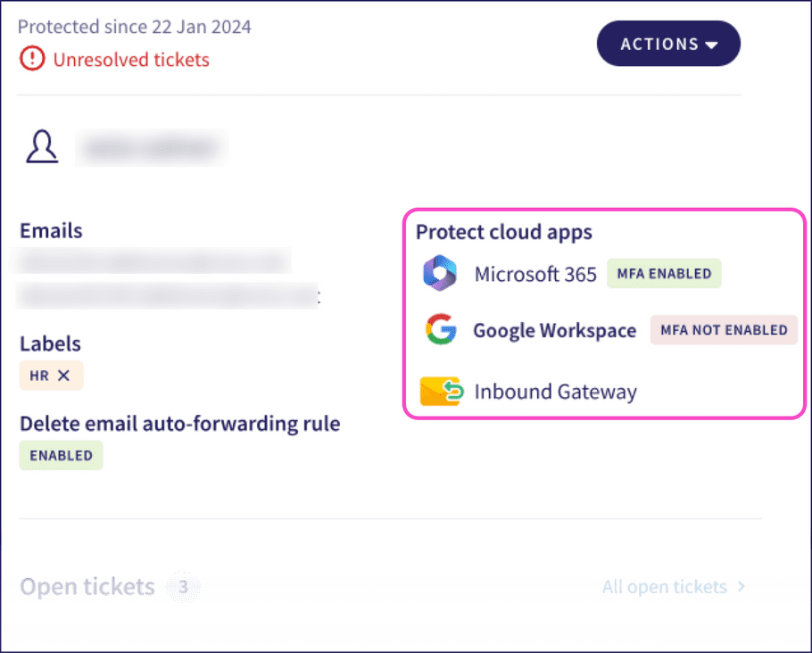Select the blurred user name
Viewport: 812px width, 653px height.
pyautogui.click(x=151, y=148)
